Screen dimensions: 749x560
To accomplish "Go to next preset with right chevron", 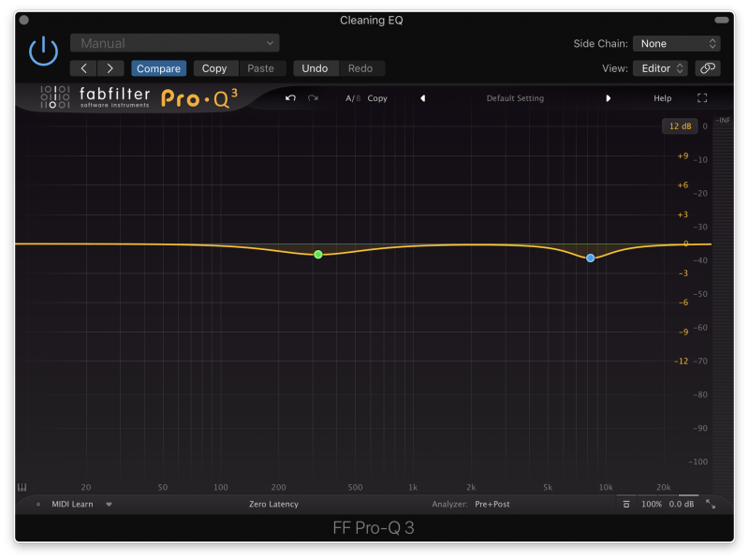I will [x=110, y=68].
